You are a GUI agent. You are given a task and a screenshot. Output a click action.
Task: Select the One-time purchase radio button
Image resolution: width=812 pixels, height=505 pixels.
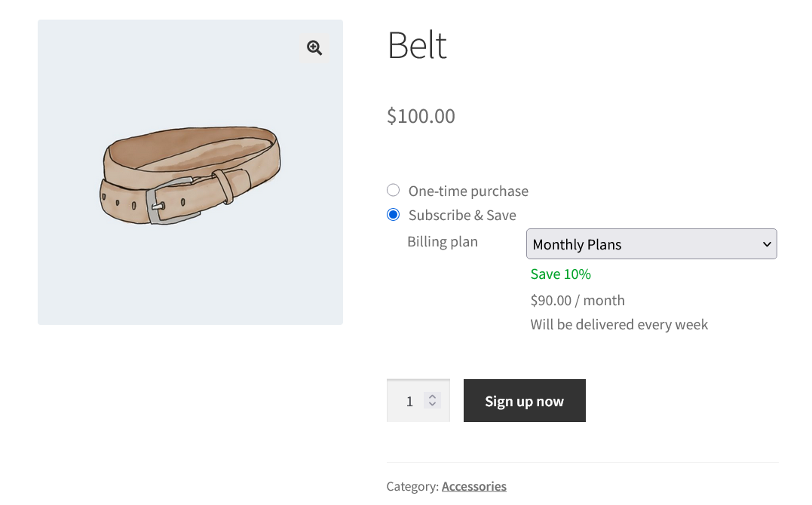[x=393, y=190]
